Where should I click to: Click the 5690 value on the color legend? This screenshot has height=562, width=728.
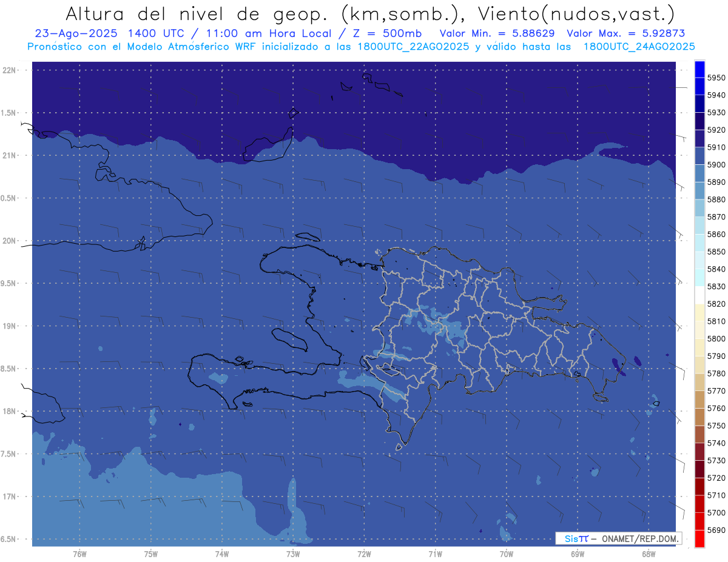[x=716, y=530]
